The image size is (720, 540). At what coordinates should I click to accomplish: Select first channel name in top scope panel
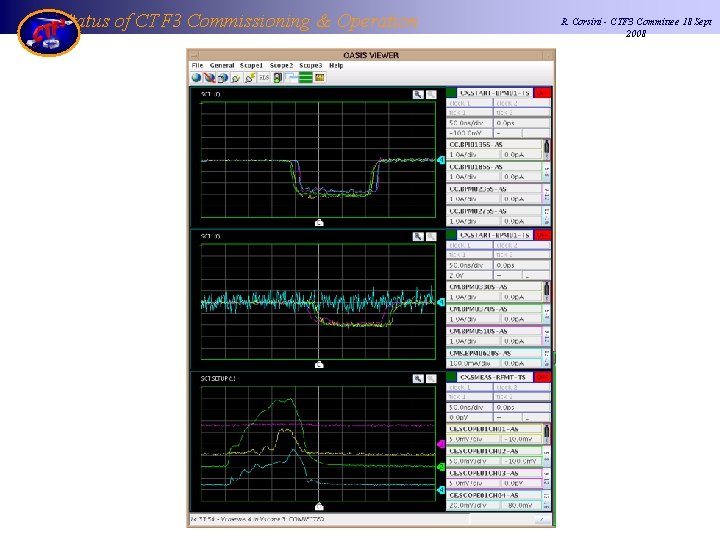tap(494, 144)
